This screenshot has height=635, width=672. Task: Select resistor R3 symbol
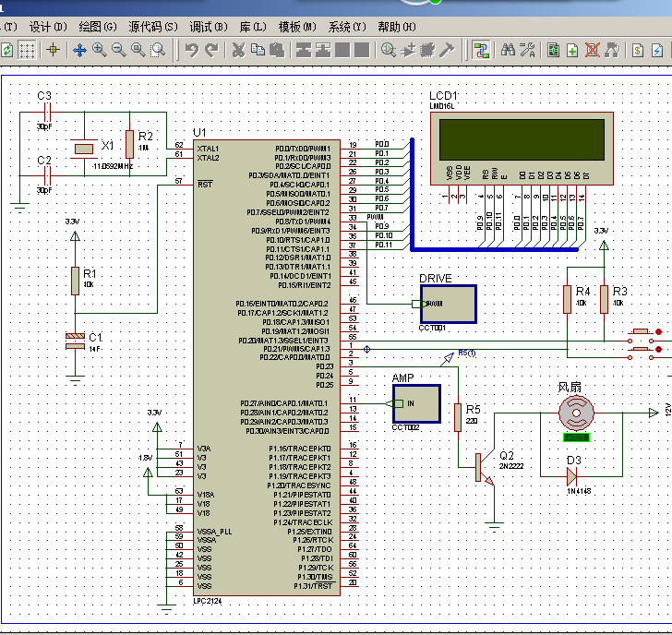tap(604, 300)
